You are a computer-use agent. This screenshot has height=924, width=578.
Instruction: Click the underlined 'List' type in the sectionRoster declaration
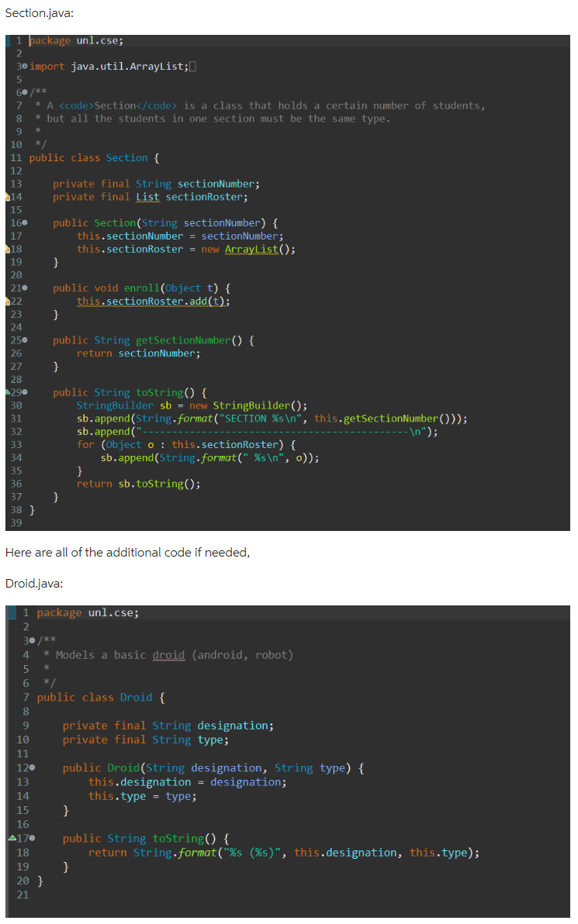pyautogui.click(x=147, y=198)
